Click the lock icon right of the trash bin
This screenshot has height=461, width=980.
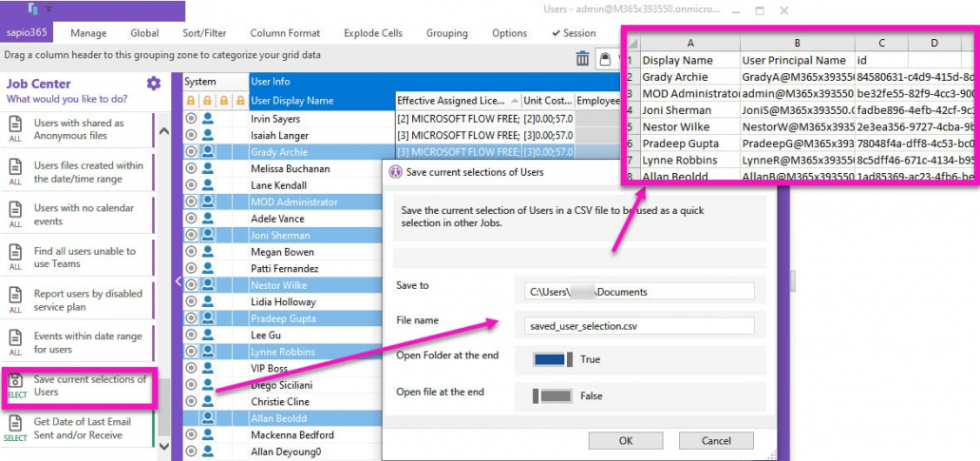(x=605, y=59)
